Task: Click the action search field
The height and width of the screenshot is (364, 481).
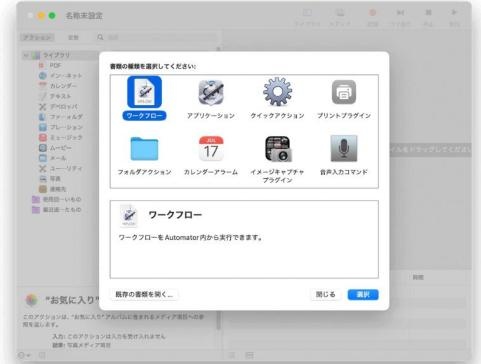Action: point(156,37)
